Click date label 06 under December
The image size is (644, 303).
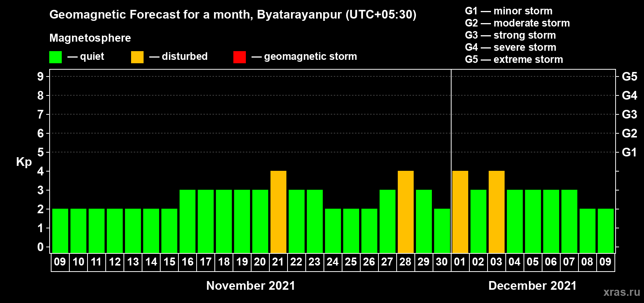[x=551, y=262]
